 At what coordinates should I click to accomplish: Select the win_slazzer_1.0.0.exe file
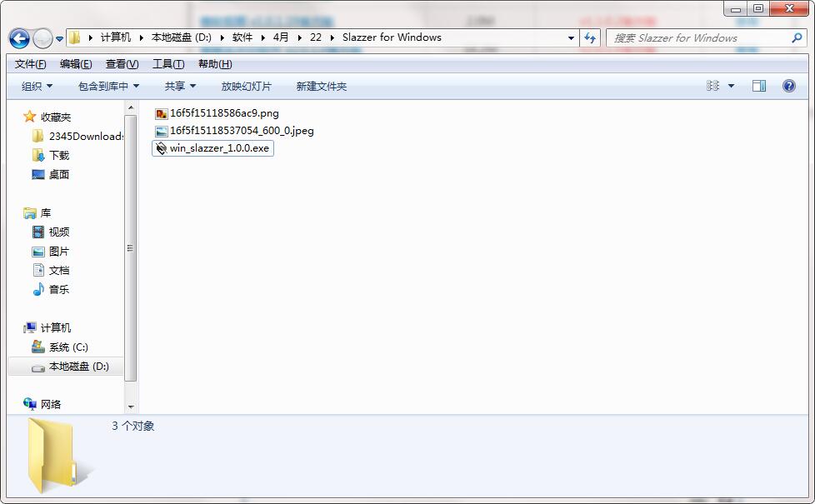pos(219,148)
